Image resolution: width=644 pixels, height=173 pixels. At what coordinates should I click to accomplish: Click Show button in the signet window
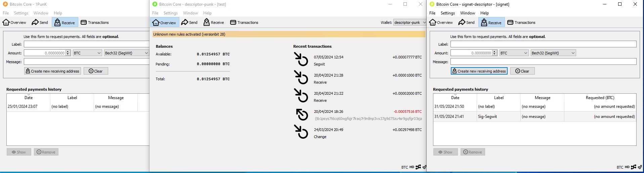point(445,152)
